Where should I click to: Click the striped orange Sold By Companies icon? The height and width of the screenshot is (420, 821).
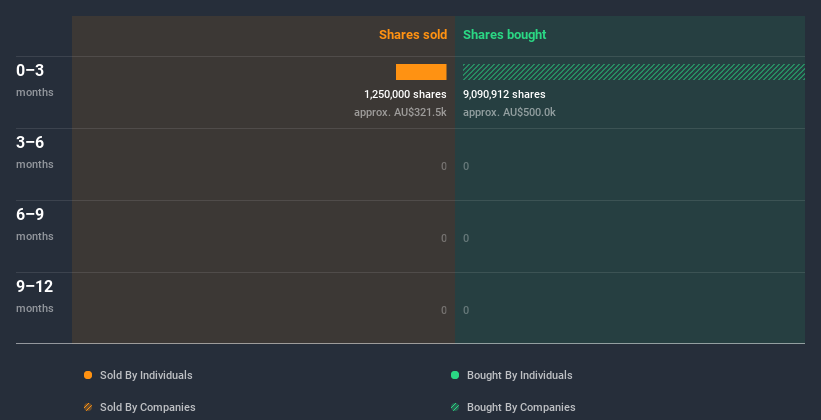click(x=88, y=407)
